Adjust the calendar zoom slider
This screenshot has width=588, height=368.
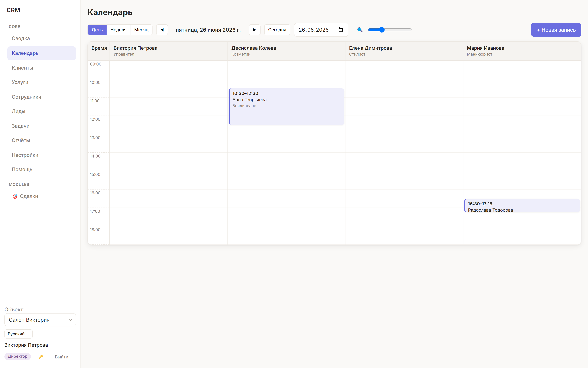click(x=390, y=30)
